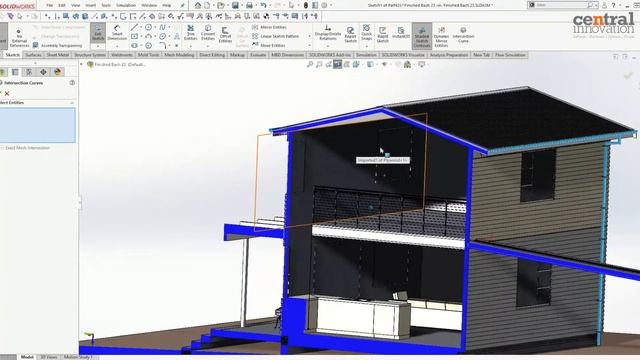Open the File menu
Image resolution: width=640 pixels, height=360 pixels.
tap(49, 5)
